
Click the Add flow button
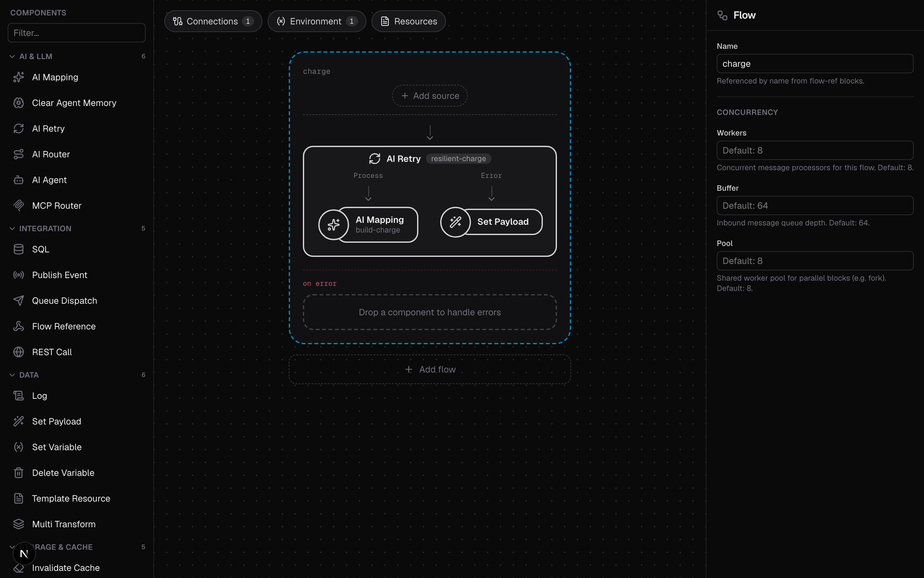pos(430,369)
